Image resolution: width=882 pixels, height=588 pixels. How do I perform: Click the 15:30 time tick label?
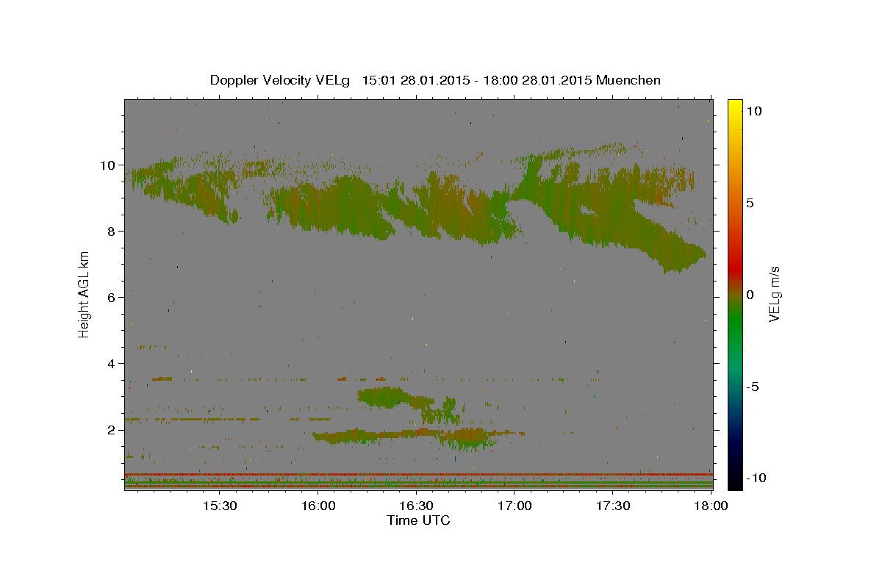[219, 506]
